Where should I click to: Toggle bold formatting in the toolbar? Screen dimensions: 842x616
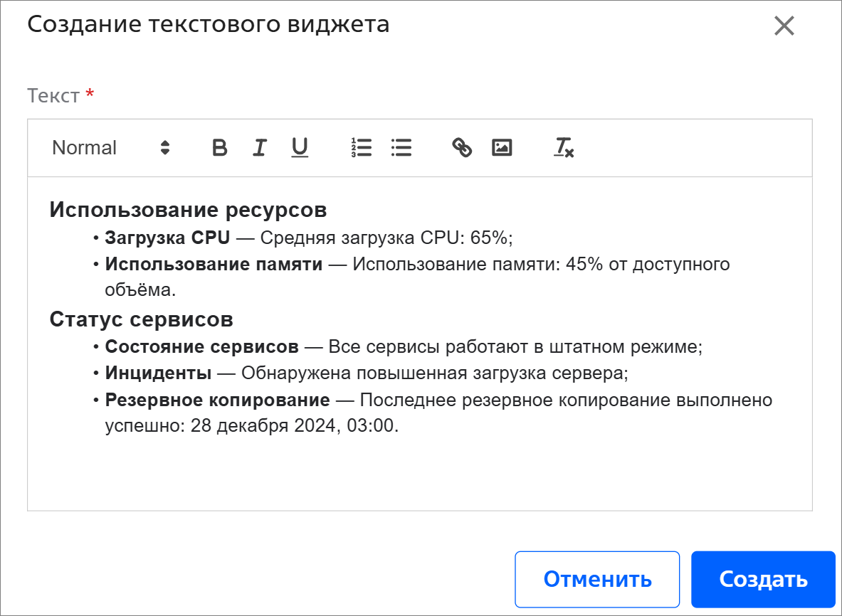(219, 147)
